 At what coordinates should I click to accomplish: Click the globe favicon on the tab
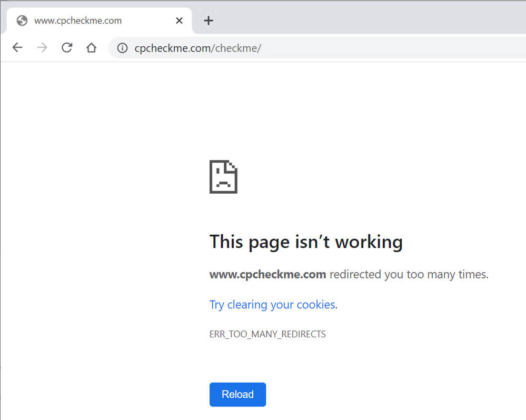[x=22, y=21]
